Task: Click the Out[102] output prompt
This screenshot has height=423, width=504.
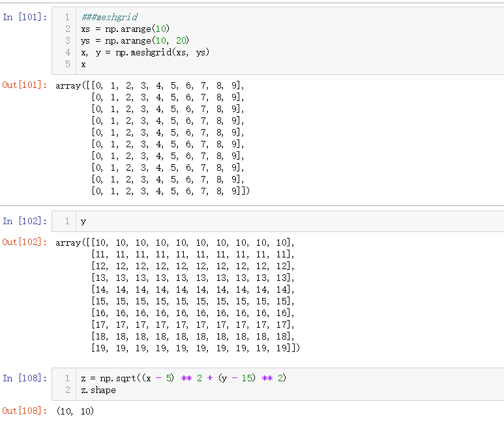Action: coord(25,242)
